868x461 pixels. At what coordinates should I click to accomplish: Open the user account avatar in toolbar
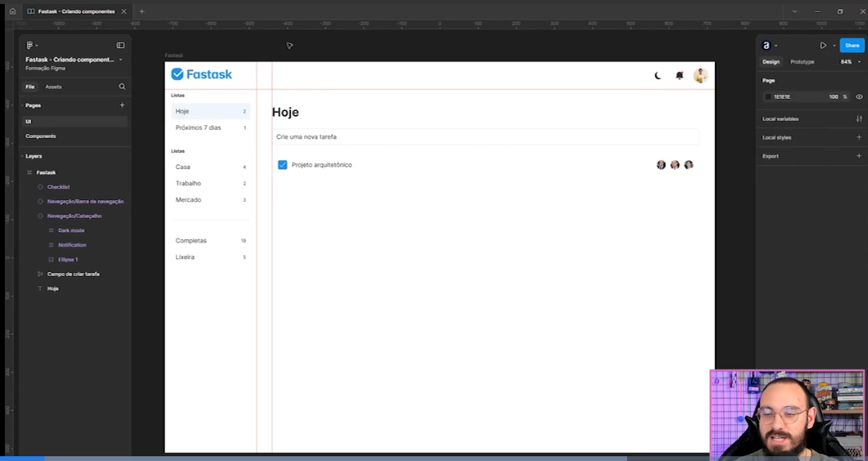tap(766, 45)
